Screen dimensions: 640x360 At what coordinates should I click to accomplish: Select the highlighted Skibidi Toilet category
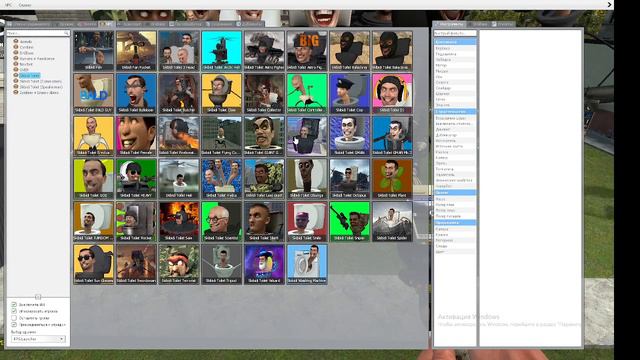coord(29,76)
